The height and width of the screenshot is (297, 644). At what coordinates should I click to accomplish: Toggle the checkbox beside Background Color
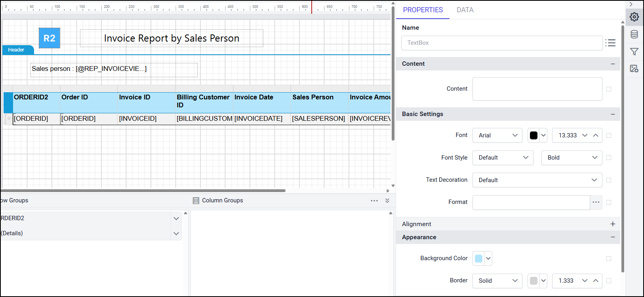pyautogui.click(x=609, y=259)
